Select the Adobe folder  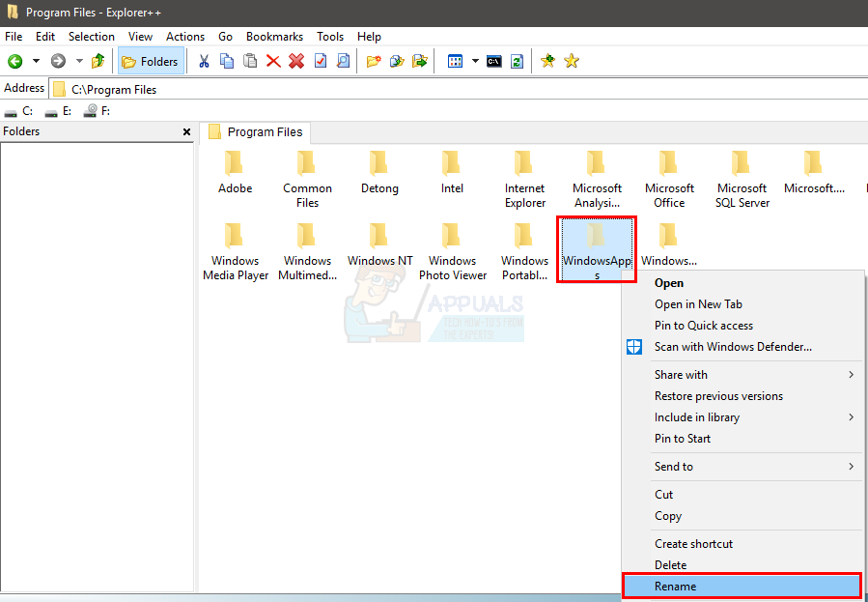(235, 173)
